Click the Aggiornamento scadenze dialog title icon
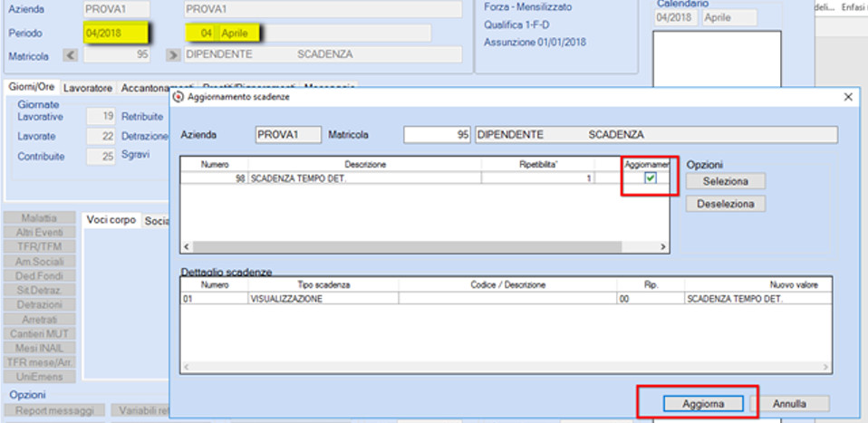 [x=178, y=98]
